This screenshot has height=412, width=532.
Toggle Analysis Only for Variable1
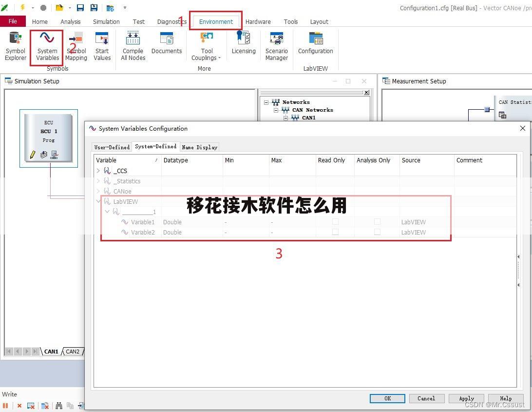(x=377, y=222)
